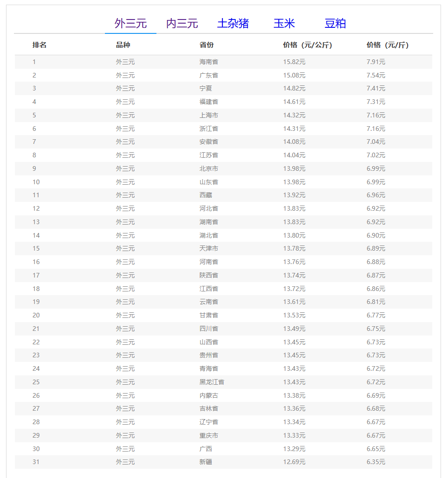
Task: Switch to the 外三元 tab
Action: click(130, 24)
